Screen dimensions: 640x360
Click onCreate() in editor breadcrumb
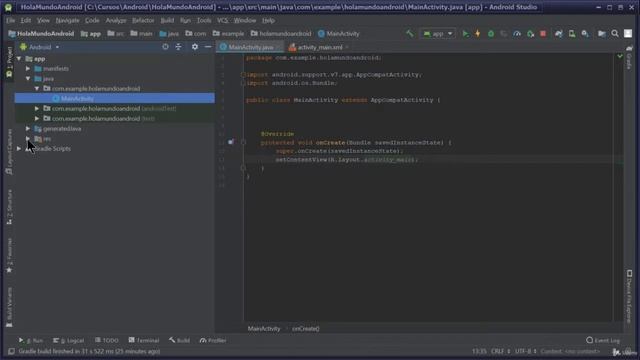pos(306,329)
